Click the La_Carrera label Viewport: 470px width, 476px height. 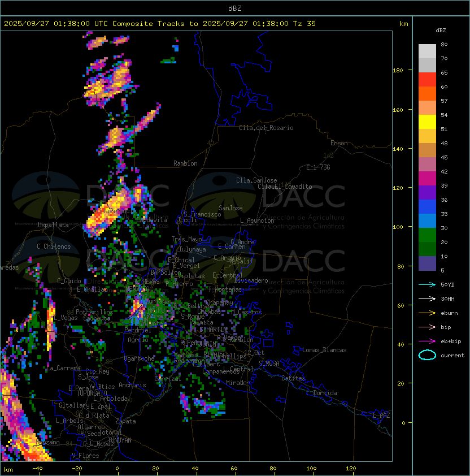pyautogui.click(x=64, y=368)
